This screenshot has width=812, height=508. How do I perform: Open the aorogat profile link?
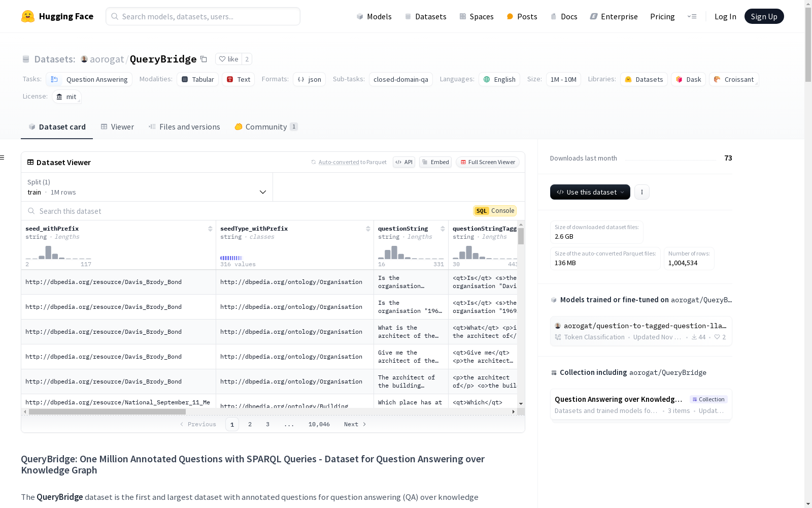click(x=107, y=59)
